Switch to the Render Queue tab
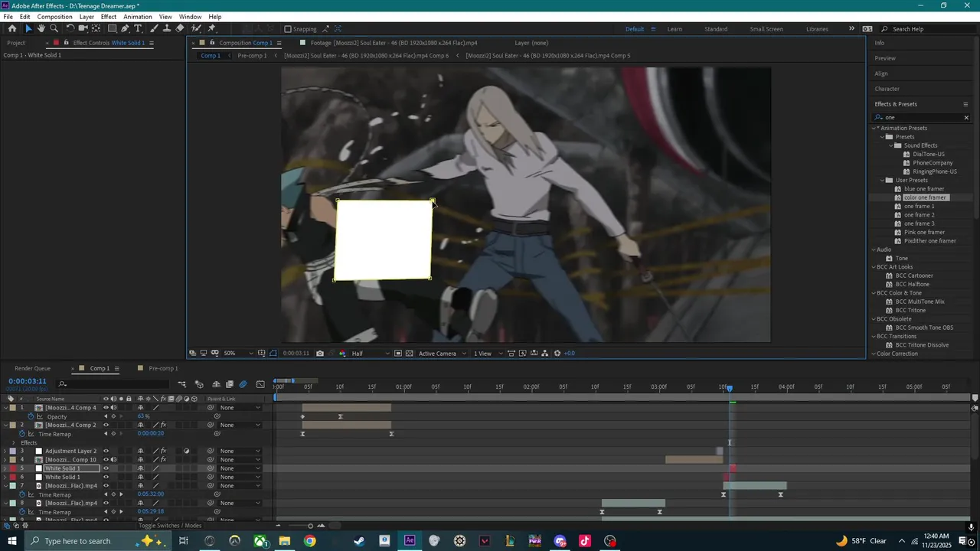The image size is (980, 551). [x=32, y=368]
